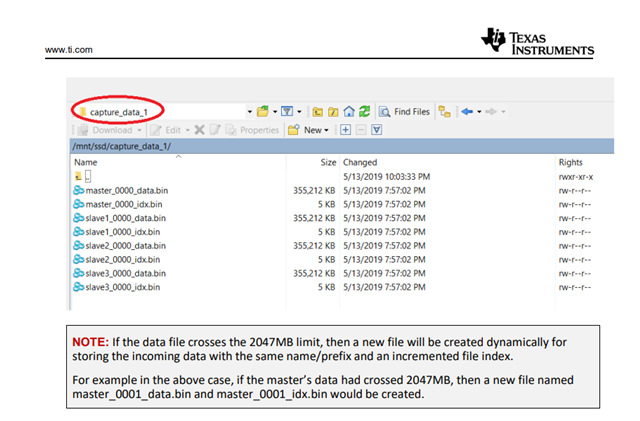Click the Unselect Files minus icon
This screenshot has height=421, width=640.
[x=361, y=130]
